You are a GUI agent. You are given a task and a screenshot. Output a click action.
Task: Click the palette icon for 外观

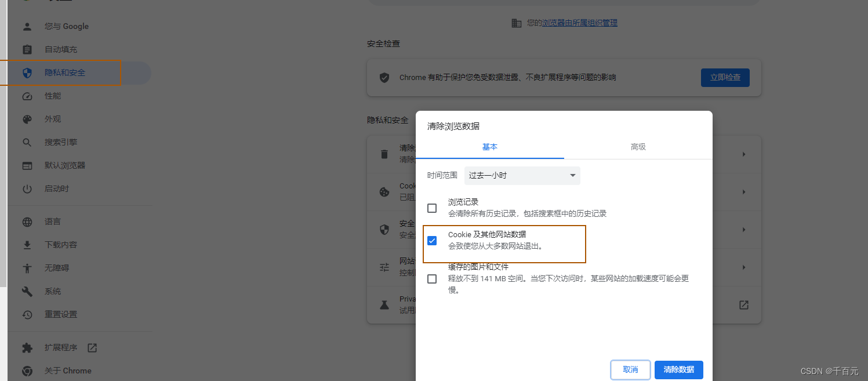point(27,119)
